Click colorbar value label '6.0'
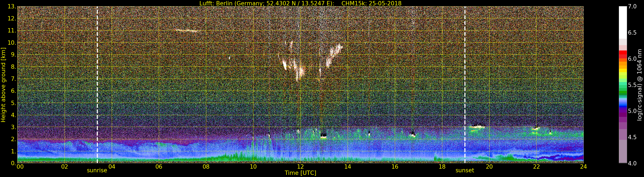This screenshot has width=644, height=177. 632,59
